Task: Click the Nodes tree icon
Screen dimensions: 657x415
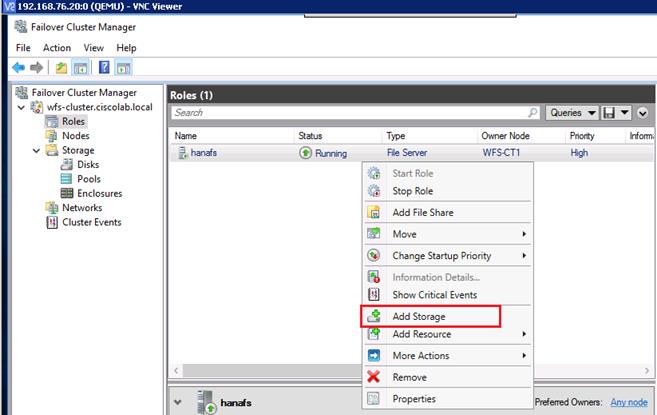Action: pos(52,136)
